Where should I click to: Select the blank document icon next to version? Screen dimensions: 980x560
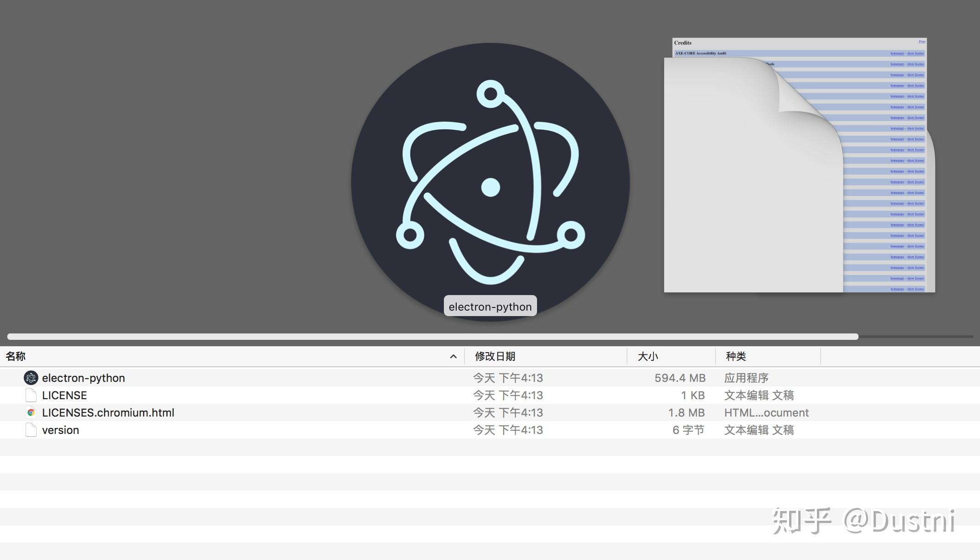(31, 429)
